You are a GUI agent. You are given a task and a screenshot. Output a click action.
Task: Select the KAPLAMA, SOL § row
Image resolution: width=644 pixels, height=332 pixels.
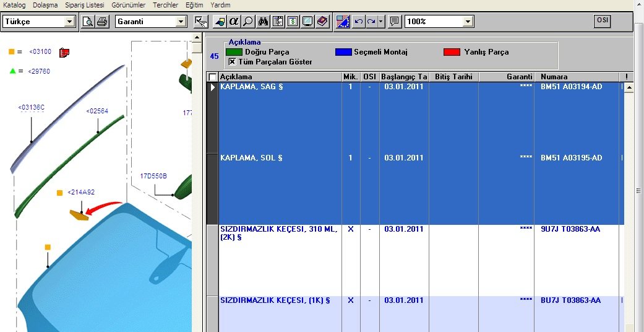click(x=251, y=158)
